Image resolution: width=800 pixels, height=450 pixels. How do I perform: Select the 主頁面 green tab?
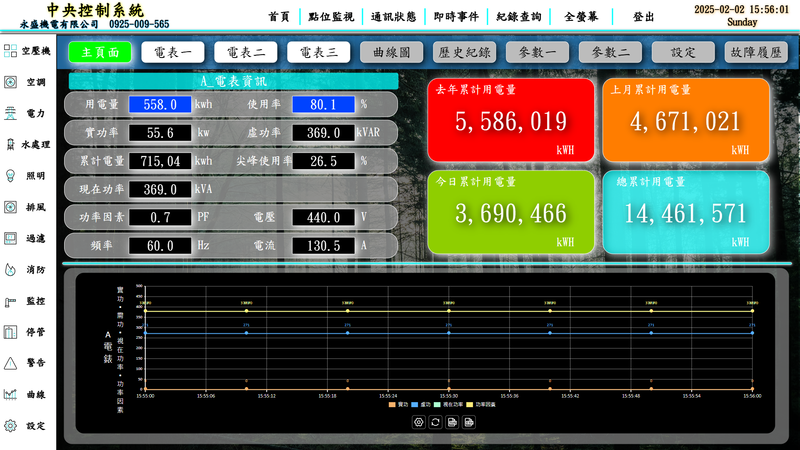[100, 52]
